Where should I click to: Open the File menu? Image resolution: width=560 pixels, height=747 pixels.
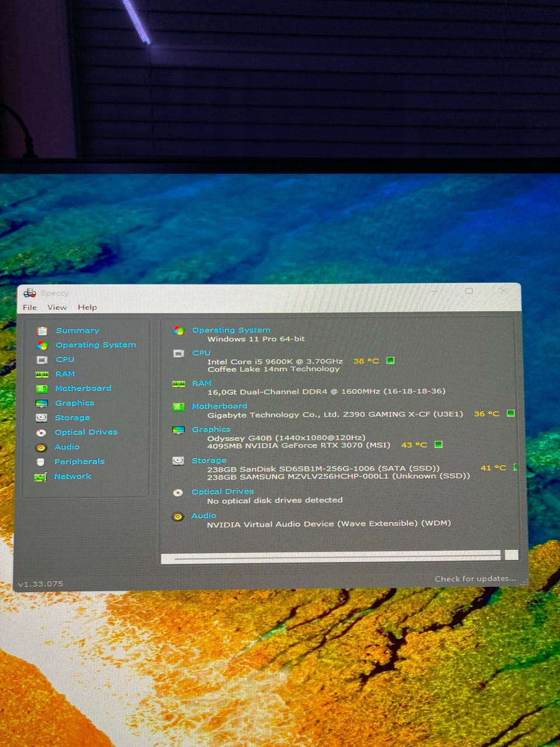30,308
